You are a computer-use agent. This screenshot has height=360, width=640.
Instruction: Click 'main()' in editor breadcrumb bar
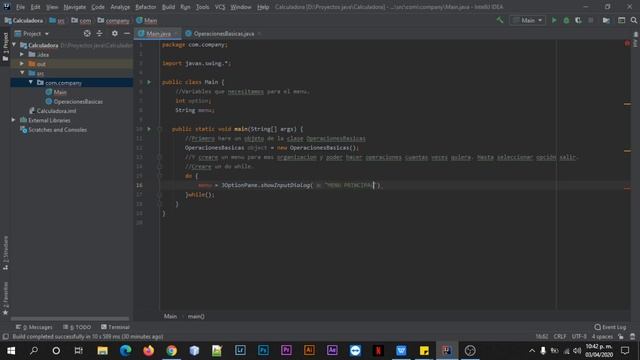click(196, 316)
